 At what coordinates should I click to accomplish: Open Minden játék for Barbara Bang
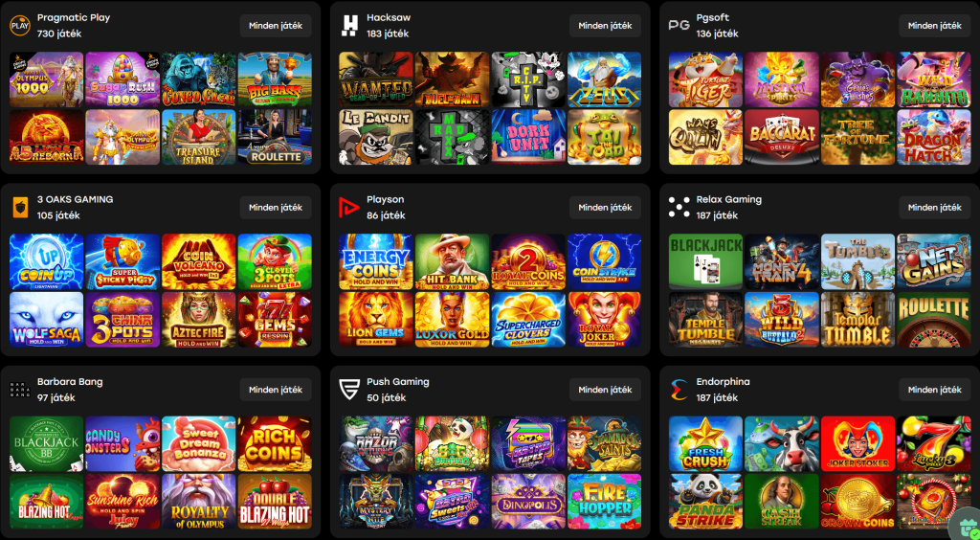point(276,390)
